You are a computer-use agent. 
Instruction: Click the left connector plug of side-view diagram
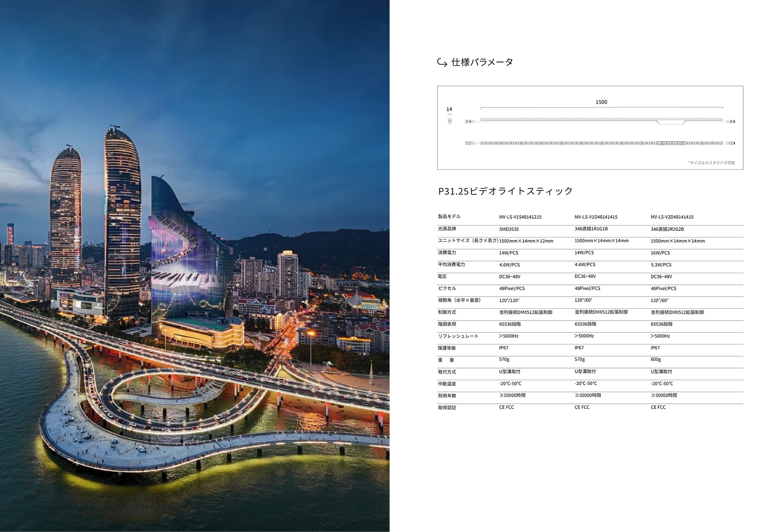click(469, 121)
